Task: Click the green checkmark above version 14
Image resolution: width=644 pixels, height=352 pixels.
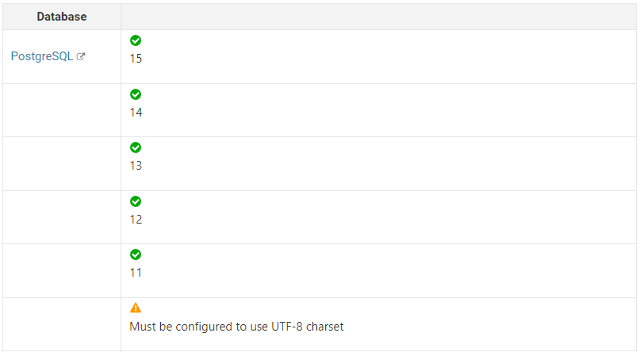Action: [136, 94]
